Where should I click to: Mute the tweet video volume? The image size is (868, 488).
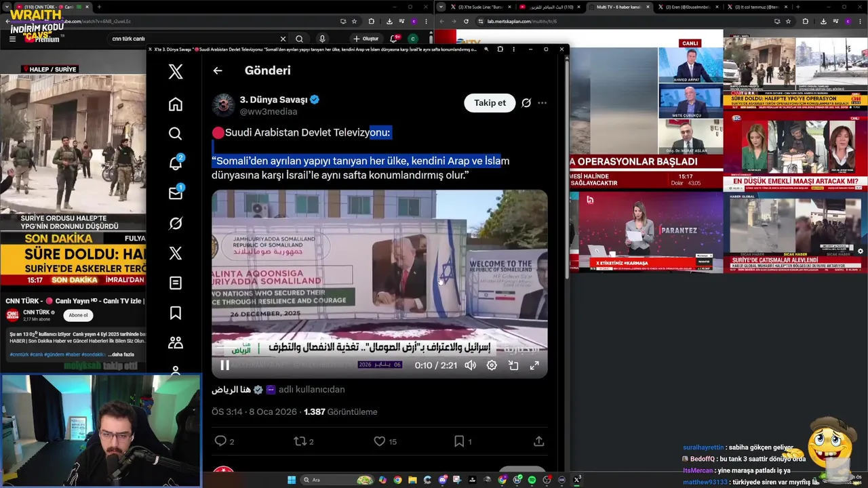[x=470, y=365]
